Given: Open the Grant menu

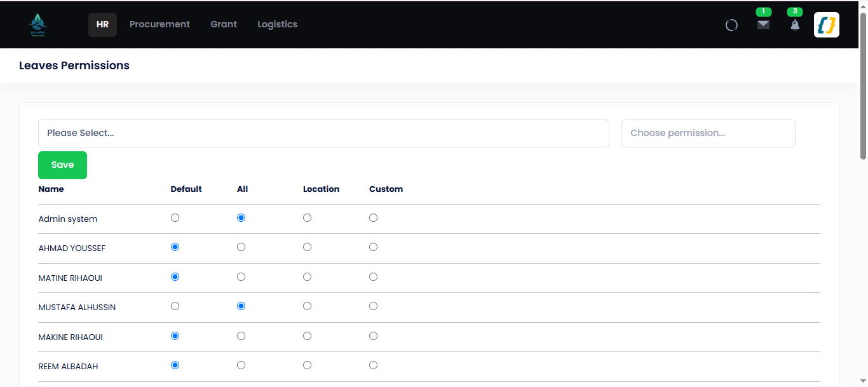Looking at the screenshot, I should (224, 25).
